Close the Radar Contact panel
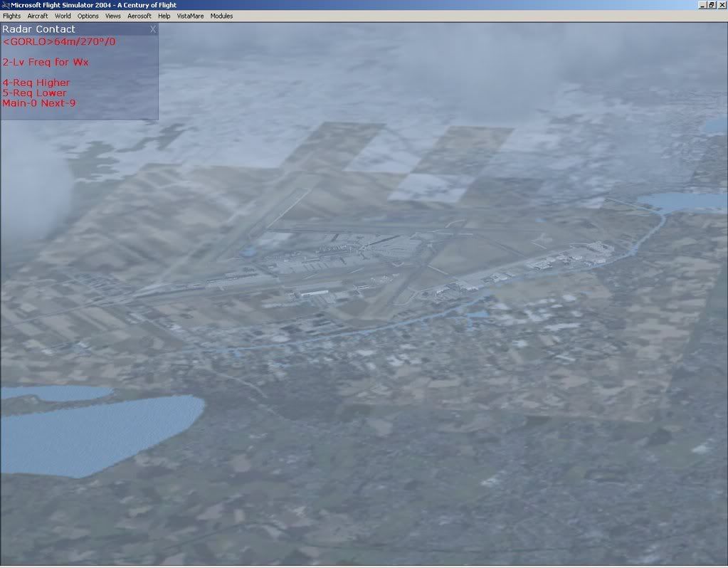Image resolution: width=728 pixels, height=568 pixels. pos(153,29)
